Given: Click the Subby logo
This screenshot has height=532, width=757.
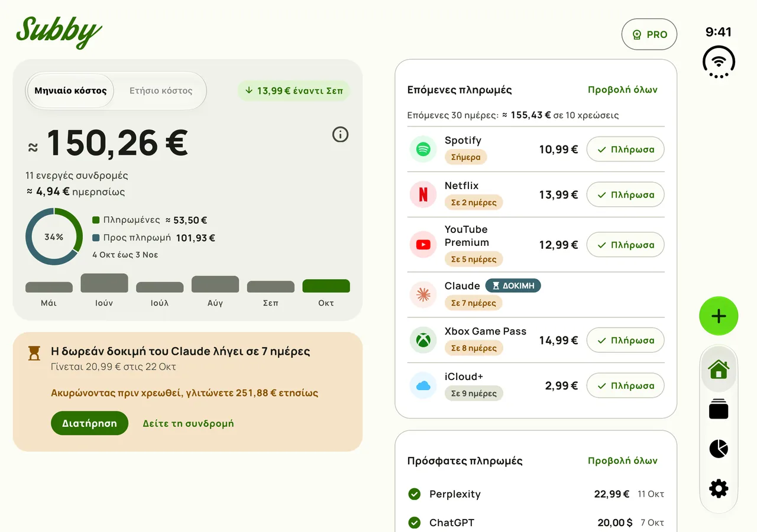Looking at the screenshot, I should pyautogui.click(x=59, y=32).
